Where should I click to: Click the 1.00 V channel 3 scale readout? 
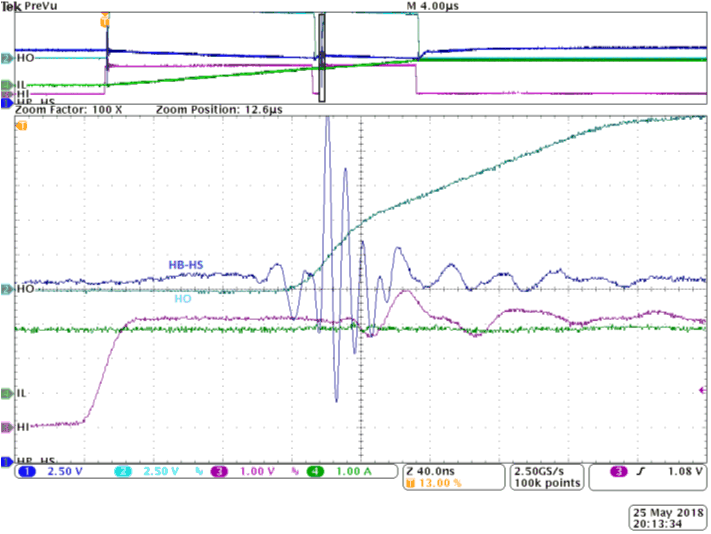[257, 471]
